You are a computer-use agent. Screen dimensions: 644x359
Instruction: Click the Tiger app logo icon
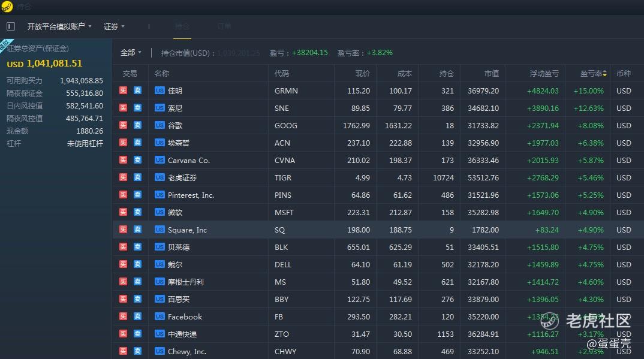7,7
